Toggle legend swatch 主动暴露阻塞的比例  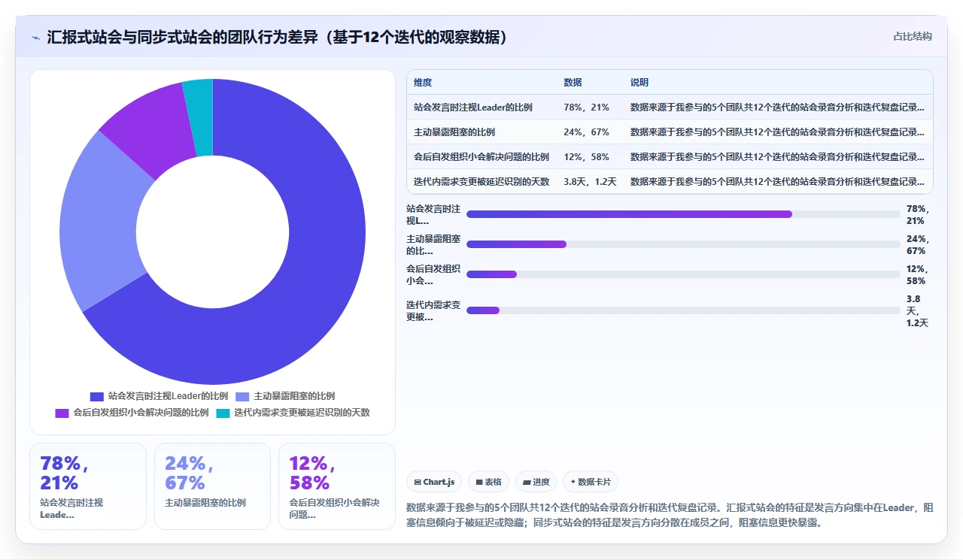(x=242, y=396)
